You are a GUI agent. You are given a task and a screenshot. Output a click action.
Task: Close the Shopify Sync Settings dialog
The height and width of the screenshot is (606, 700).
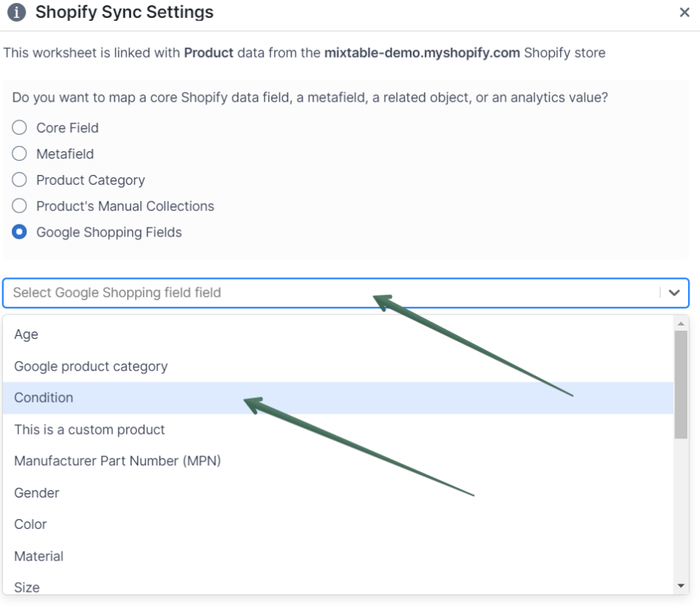point(684,13)
